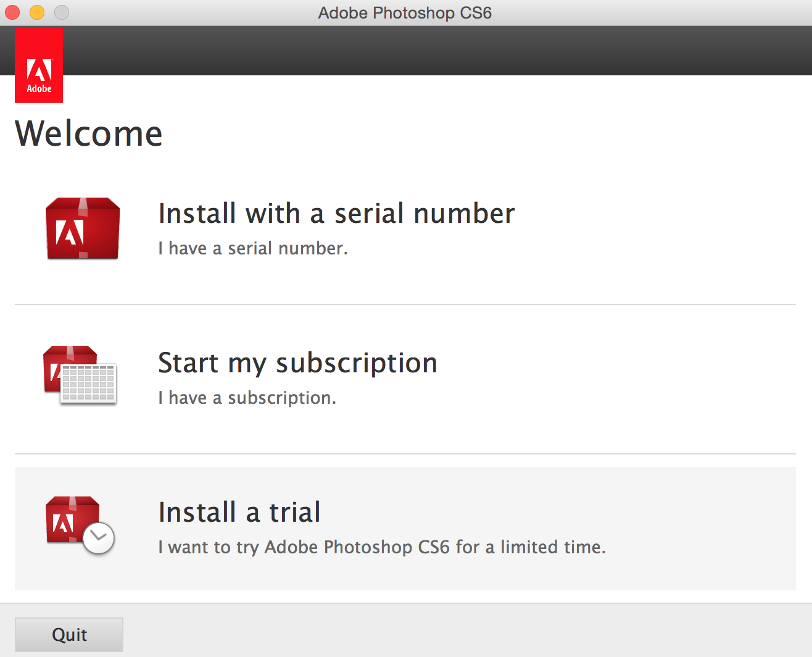Click the "I have a subscription." description
The height and width of the screenshot is (657, 812).
click(x=247, y=398)
